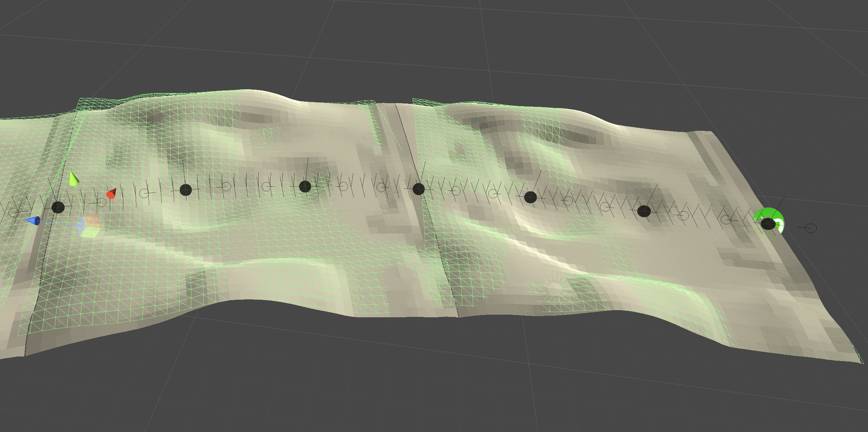Click the hollow circle just left of third black node

(266, 186)
